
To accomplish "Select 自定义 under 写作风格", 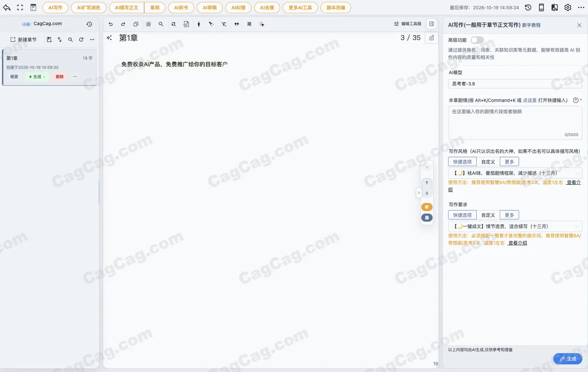I will [488, 162].
